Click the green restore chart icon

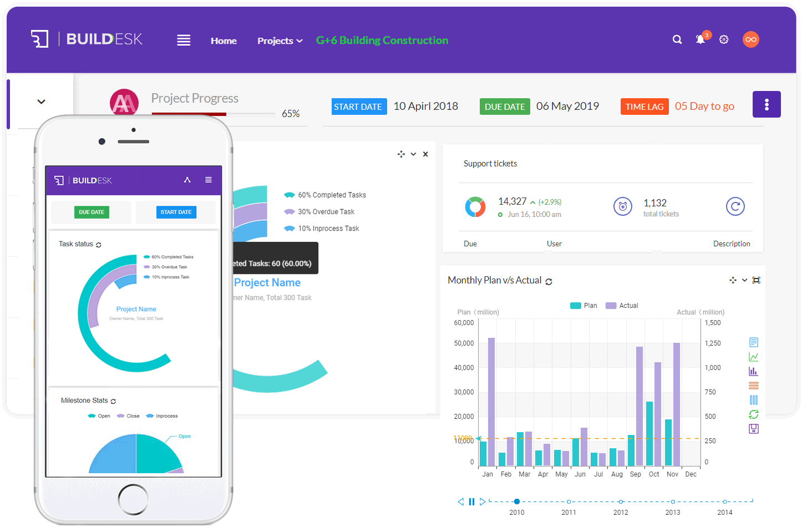(x=754, y=414)
